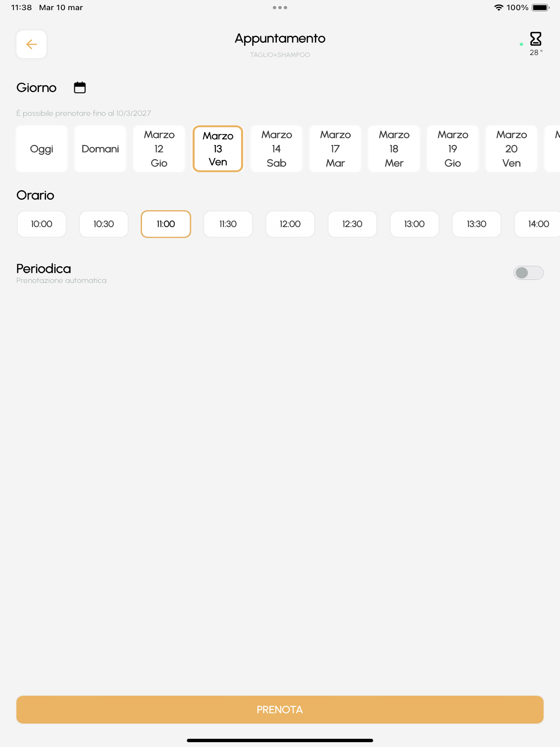Tap the Prenotazione automatica description
The width and height of the screenshot is (560, 747).
click(61, 281)
